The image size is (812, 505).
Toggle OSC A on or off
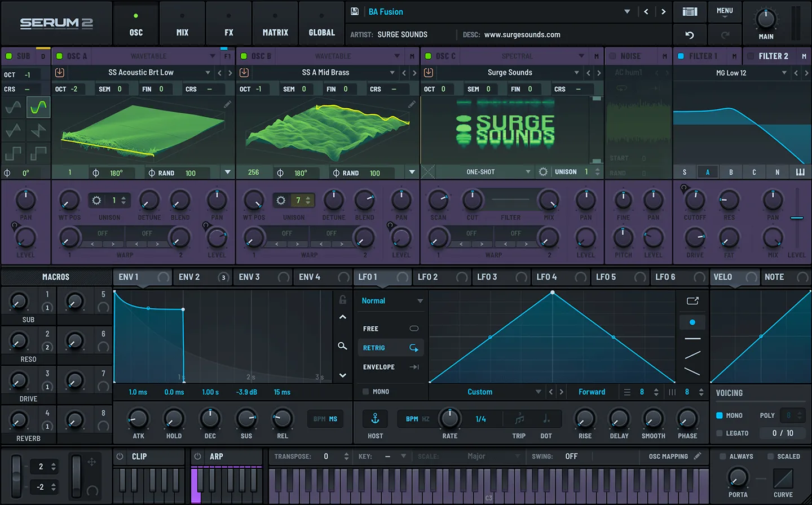point(59,56)
